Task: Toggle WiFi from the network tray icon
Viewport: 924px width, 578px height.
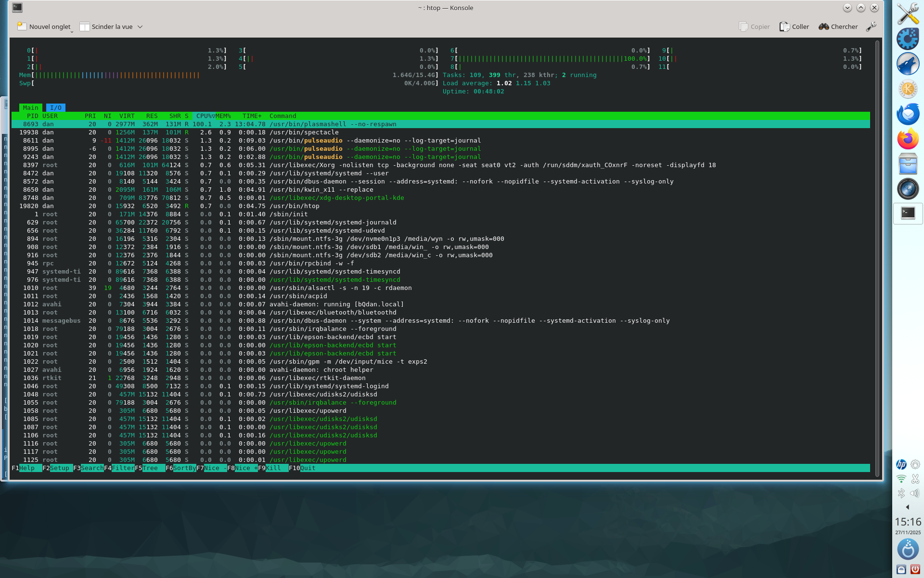Action: pyautogui.click(x=900, y=479)
